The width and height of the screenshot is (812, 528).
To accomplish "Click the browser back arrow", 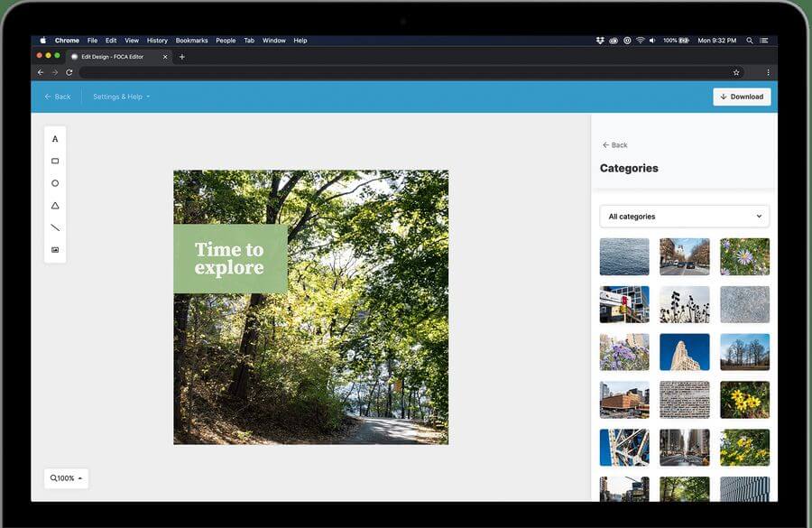I will 41,72.
